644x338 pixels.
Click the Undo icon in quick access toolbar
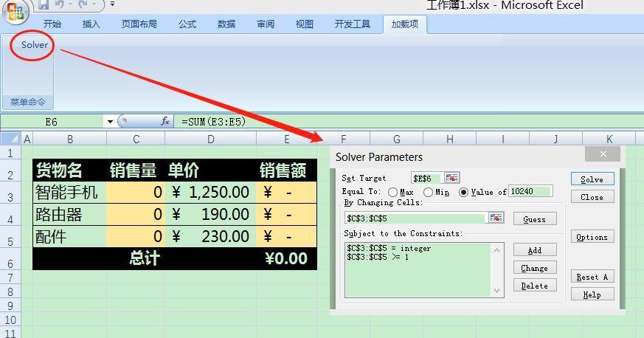pyautogui.click(x=60, y=5)
